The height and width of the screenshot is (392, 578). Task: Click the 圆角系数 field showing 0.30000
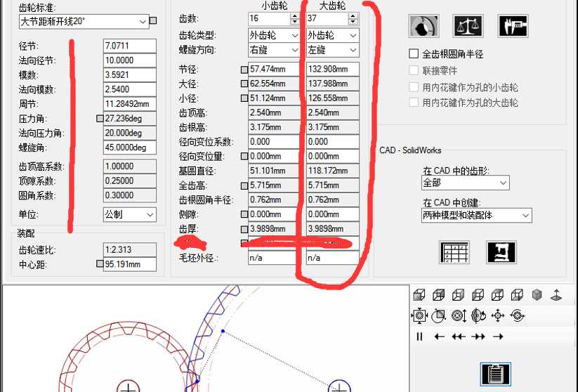tap(130, 195)
